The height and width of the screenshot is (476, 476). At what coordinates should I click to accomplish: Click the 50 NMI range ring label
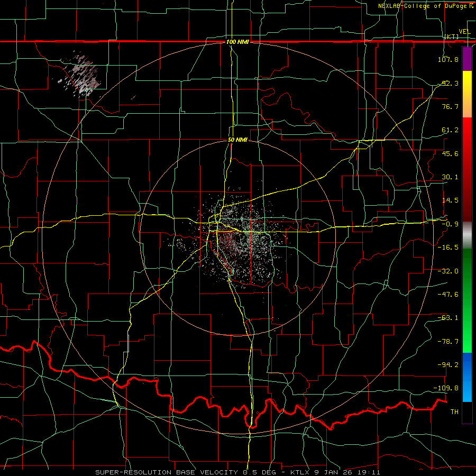[237, 140]
